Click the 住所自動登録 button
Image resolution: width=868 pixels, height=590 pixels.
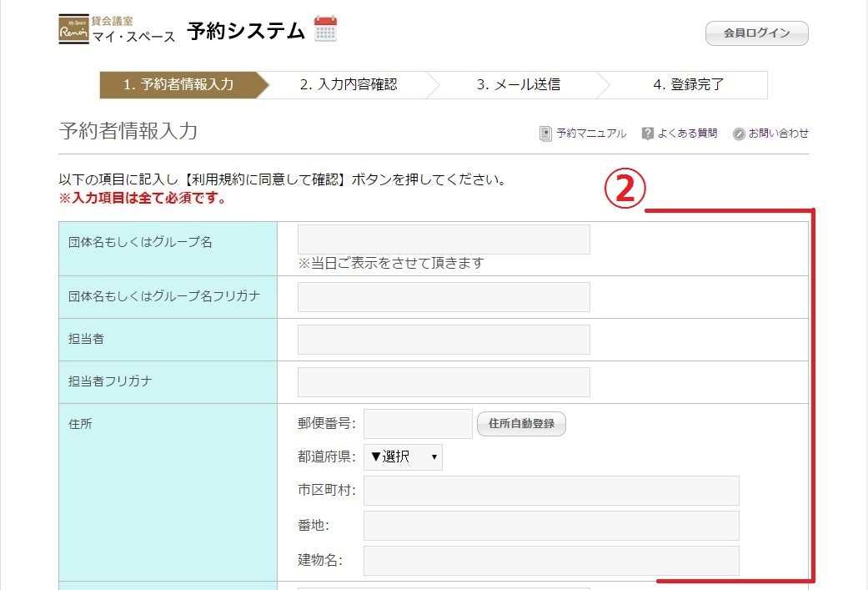pyautogui.click(x=521, y=424)
